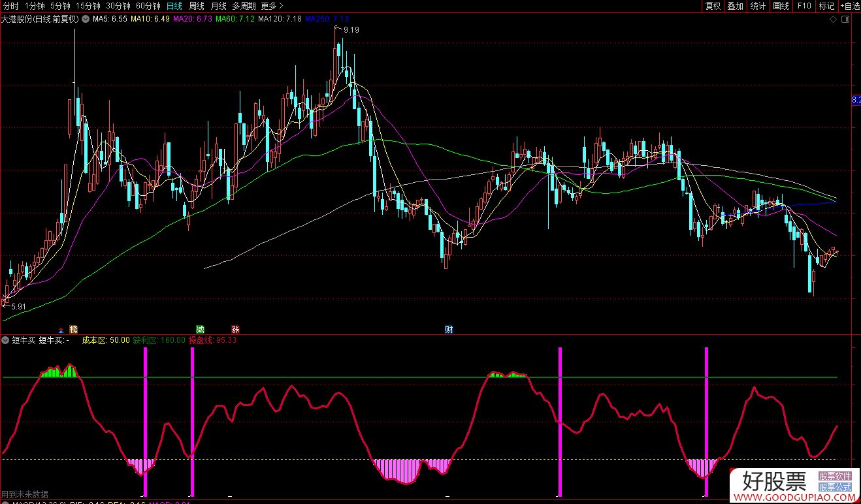Select the 5分钟 period tab
The width and height of the screenshot is (861, 504).
(x=59, y=6)
